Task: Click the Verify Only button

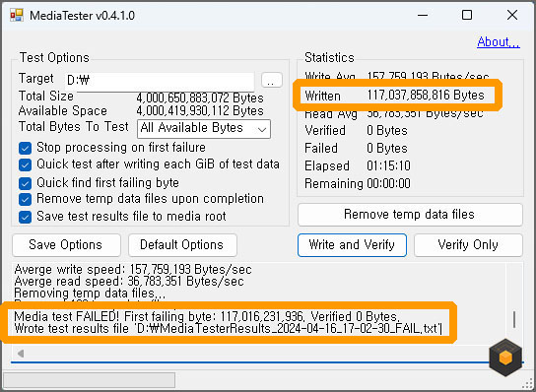Action: click(x=468, y=245)
